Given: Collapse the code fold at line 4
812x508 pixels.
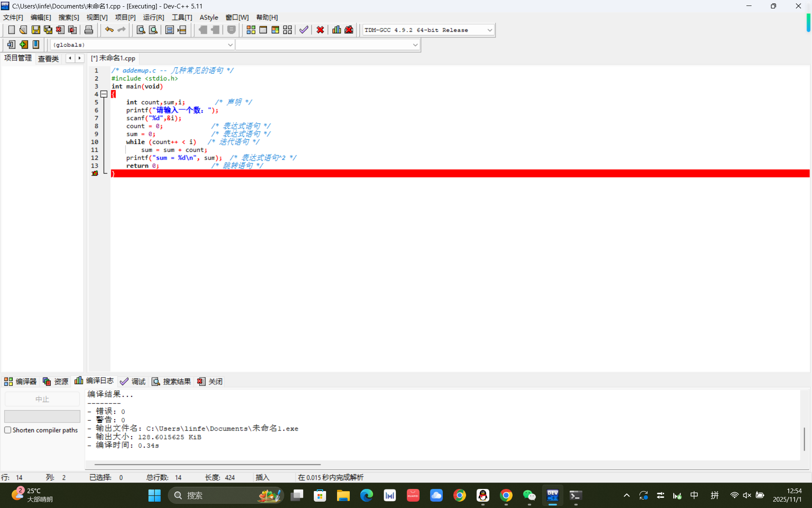Looking at the screenshot, I should 104,94.
